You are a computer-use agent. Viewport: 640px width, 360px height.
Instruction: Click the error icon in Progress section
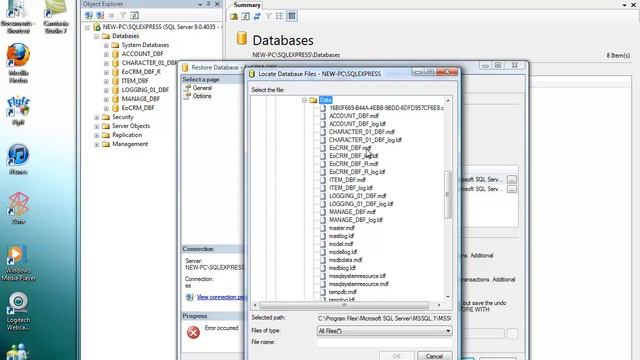point(193,332)
